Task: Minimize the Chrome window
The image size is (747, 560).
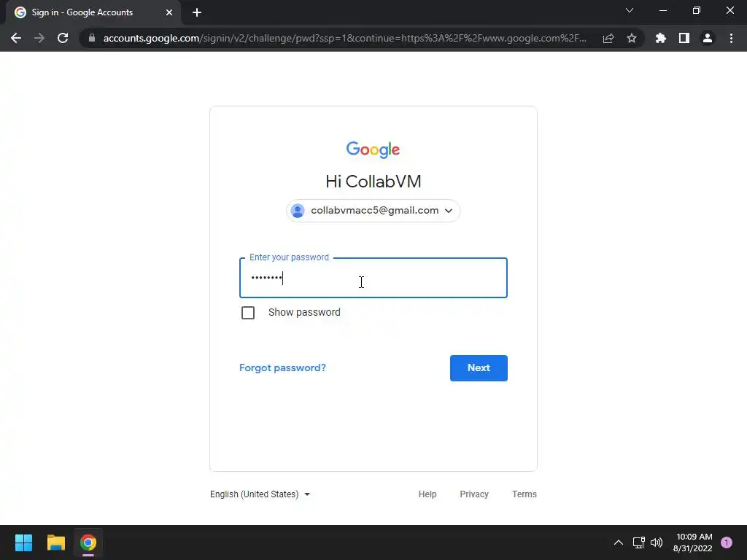Action: (x=662, y=10)
